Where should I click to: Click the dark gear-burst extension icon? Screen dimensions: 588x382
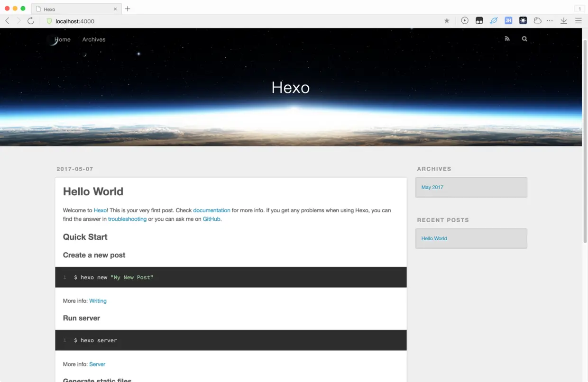coord(523,21)
